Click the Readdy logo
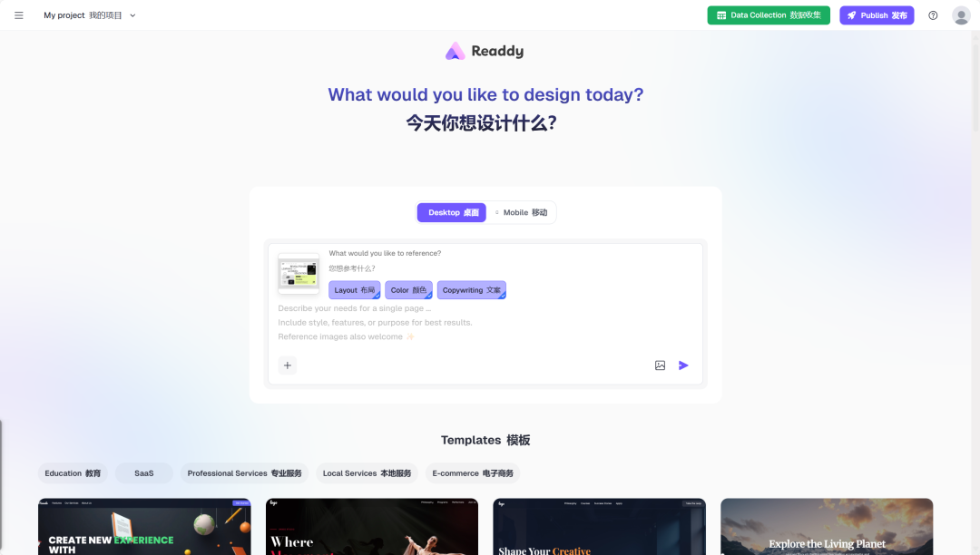This screenshot has height=555, width=980. pyautogui.click(x=485, y=51)
